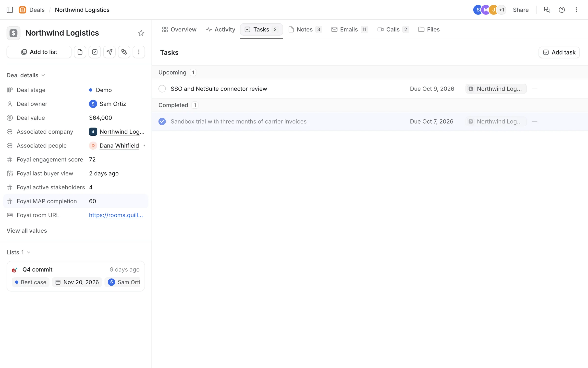The width and height of the screenshot is (588, 368).
Task: Click assignee dash on SSO task row
Action: (x=535, y=89)
